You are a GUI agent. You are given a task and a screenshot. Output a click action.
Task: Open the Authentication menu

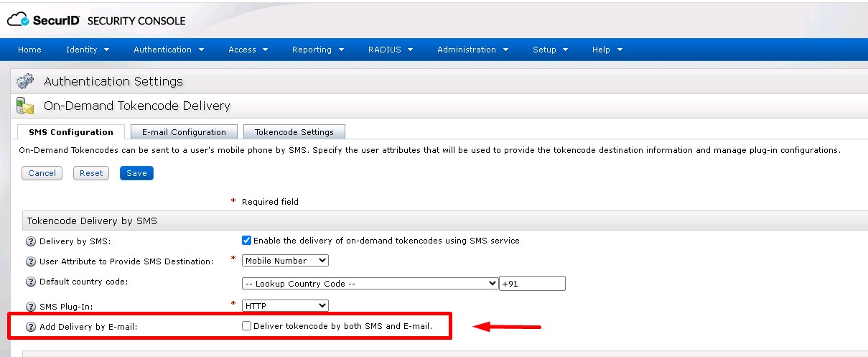click(x=168, y=50)
